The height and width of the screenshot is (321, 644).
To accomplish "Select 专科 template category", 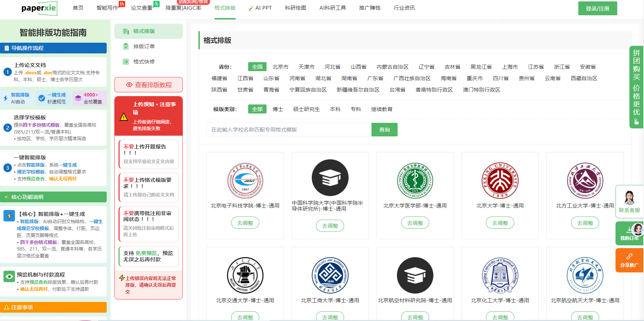I will (356, 109).
